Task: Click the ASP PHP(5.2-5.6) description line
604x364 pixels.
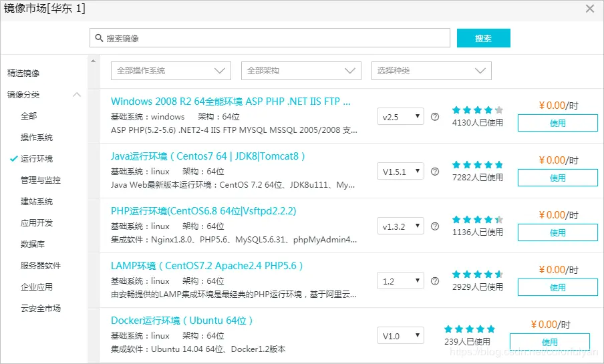Action: [235, 130]
